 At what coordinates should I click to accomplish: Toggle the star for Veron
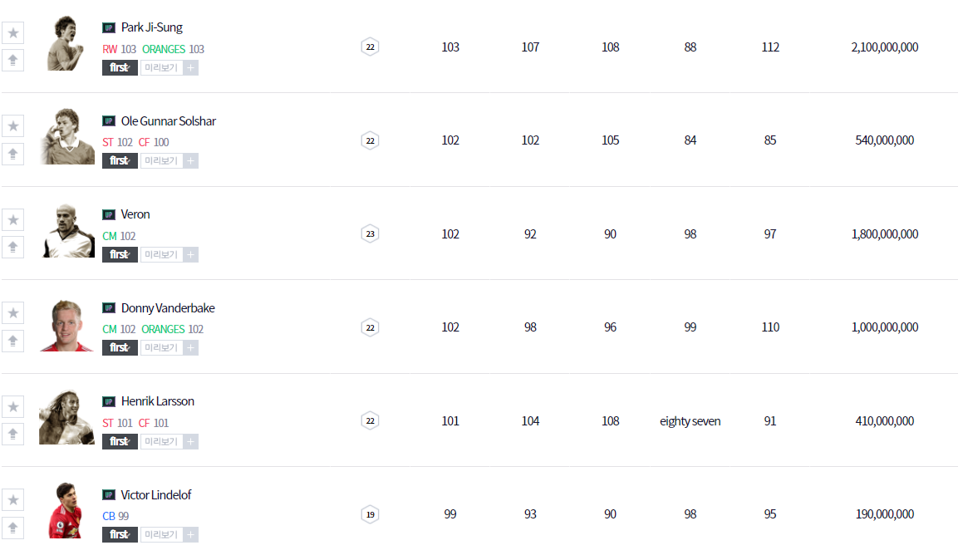pos(13,220)
